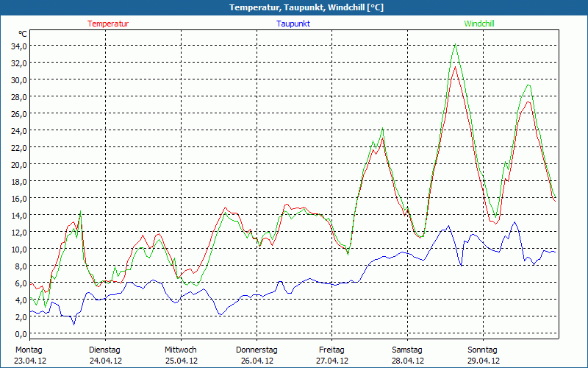The height and width of the screenshot is (368, 588).
Task: Click the 32,0 y-axis value
Action: pyautogui.click(x=19, y=63)
